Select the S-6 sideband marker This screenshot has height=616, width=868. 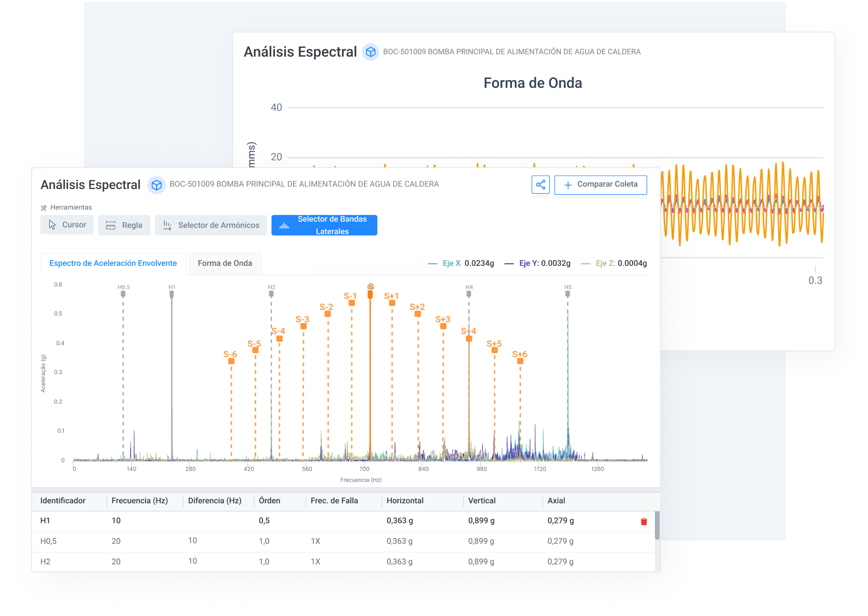231,361
